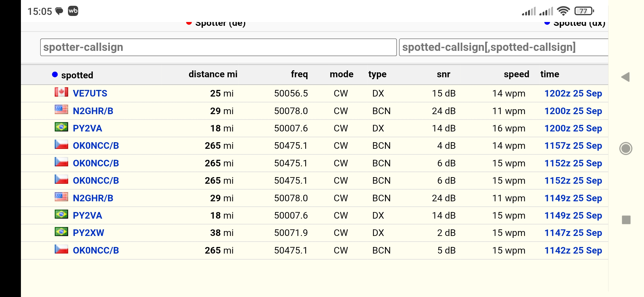Tap the US flag on the 1149z N2GHR/B row
644x297 pixels.
(x=61, y=197)
